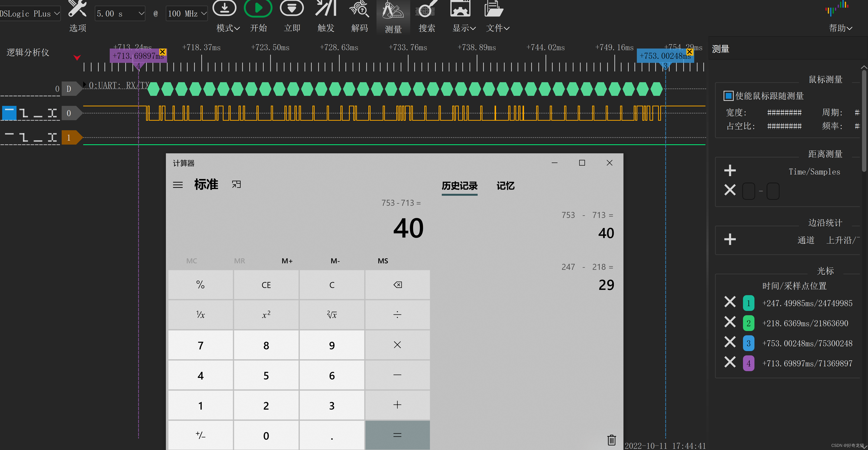Click the first distance cursor selector box
868x450 pixels.
749,191
